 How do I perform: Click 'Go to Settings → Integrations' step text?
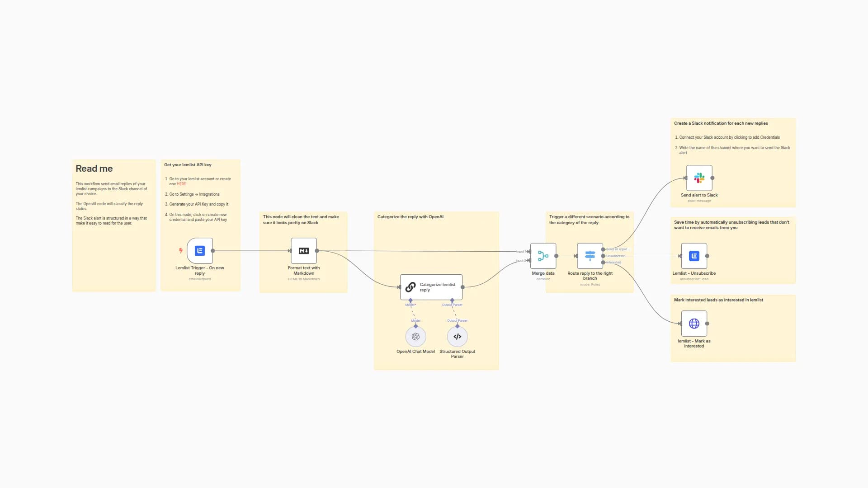pyautogui.click(x=194, y=194)
